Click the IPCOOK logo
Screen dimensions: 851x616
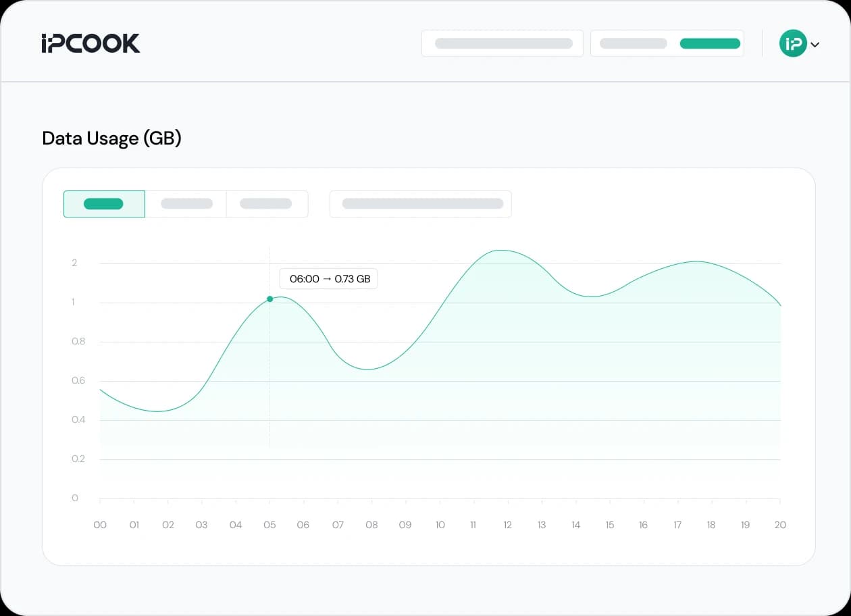pos(91,43)
